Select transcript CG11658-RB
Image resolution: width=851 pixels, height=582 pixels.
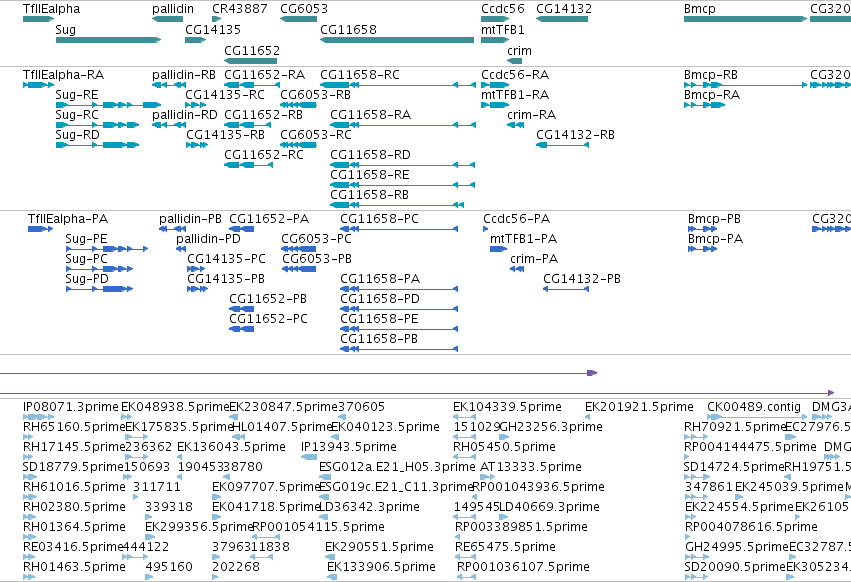point(397,205)
